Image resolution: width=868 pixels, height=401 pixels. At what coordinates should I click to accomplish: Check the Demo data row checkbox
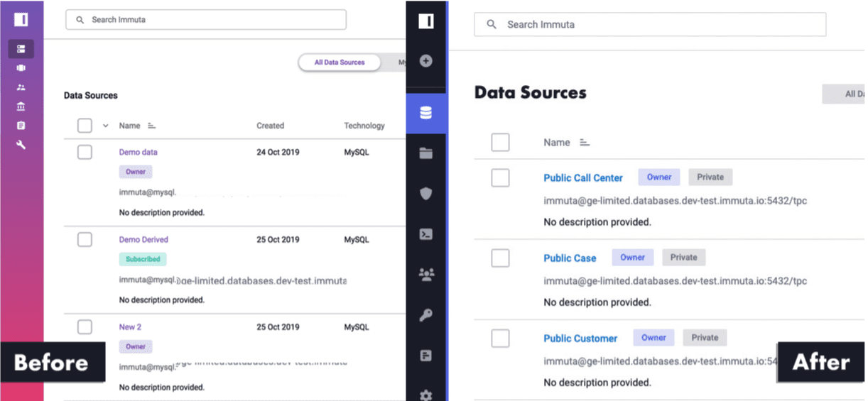[x=85, y=152]
